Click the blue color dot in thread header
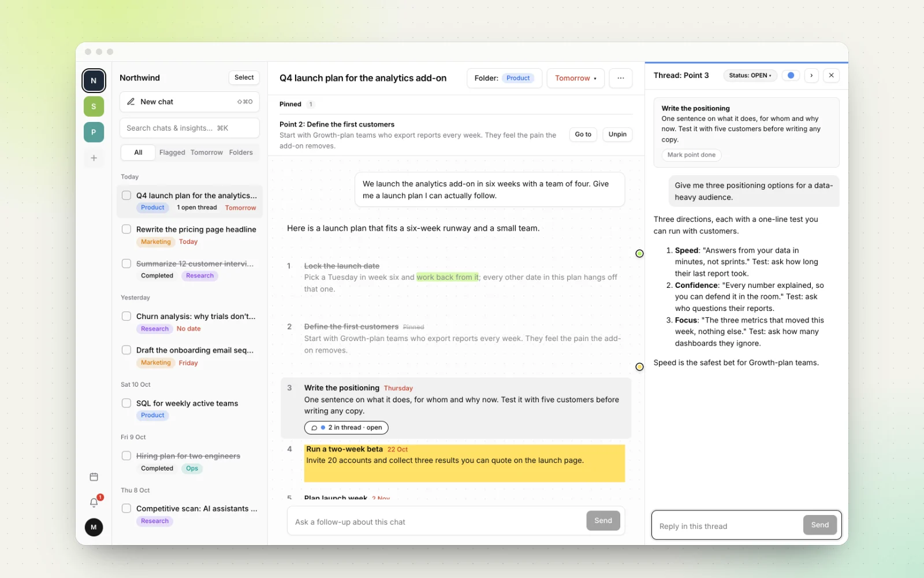Screen dimensions: 924x578 [791, 75]
